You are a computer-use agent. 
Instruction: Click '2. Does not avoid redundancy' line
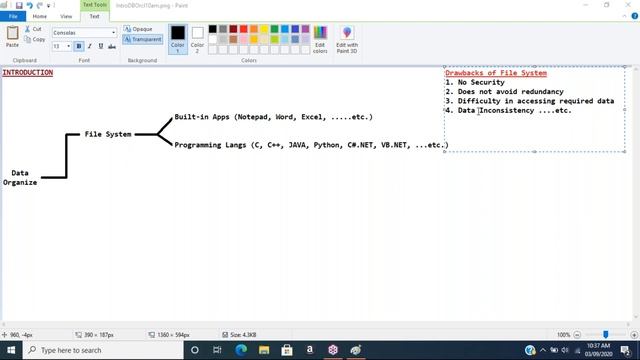pyautogui.click(x=504, y=92)
